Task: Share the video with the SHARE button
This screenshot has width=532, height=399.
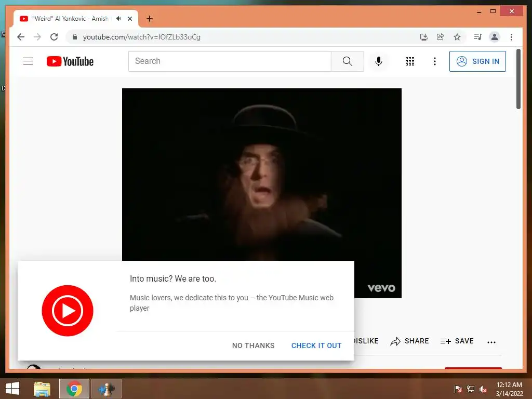Action: [409, 341]
